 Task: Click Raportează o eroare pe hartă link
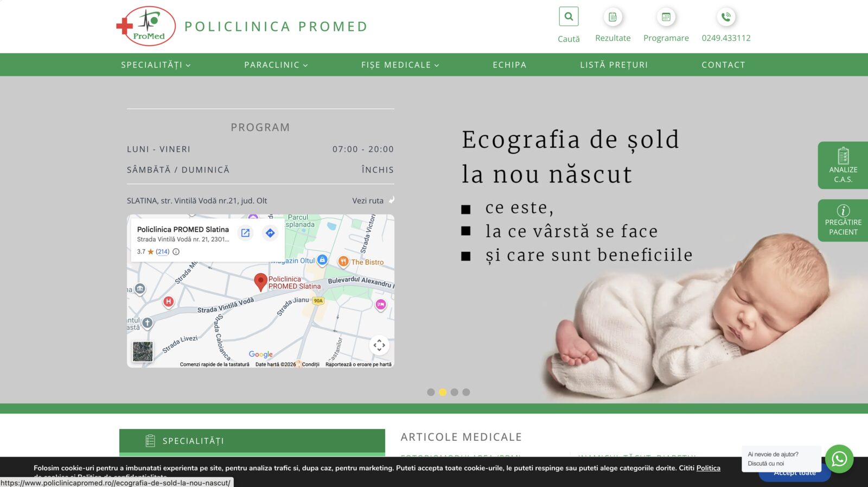point(358,364)
